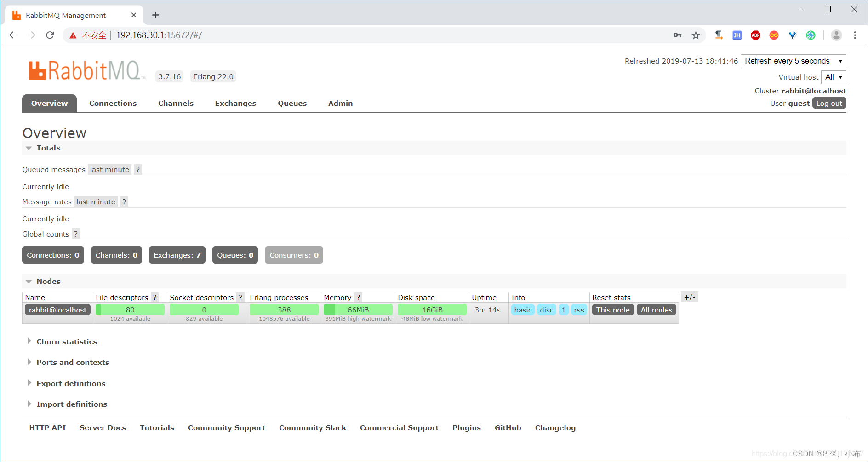Screen dimensions: 868x462
Task: Reload the page with refresh icon
Action: 50,35
